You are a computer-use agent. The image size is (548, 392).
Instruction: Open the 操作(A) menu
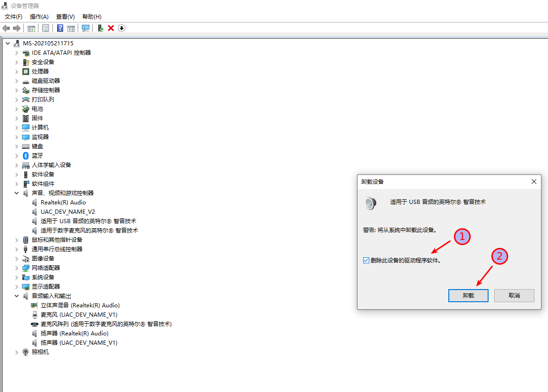tap(39, 17)
